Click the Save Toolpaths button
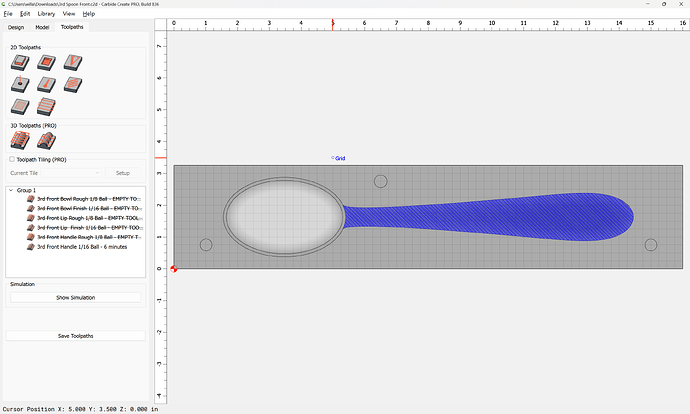The height and width of the screenshot is (414, 690). pos(75,336)
